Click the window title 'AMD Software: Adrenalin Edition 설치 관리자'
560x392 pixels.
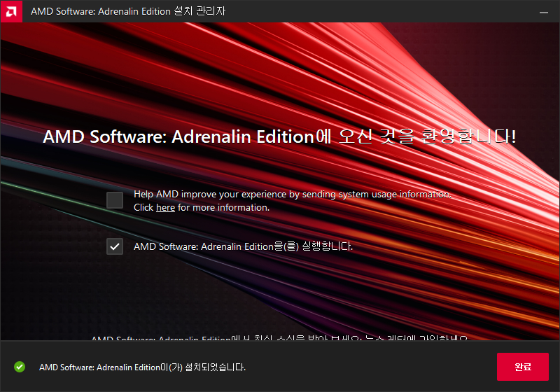[128, 11]
